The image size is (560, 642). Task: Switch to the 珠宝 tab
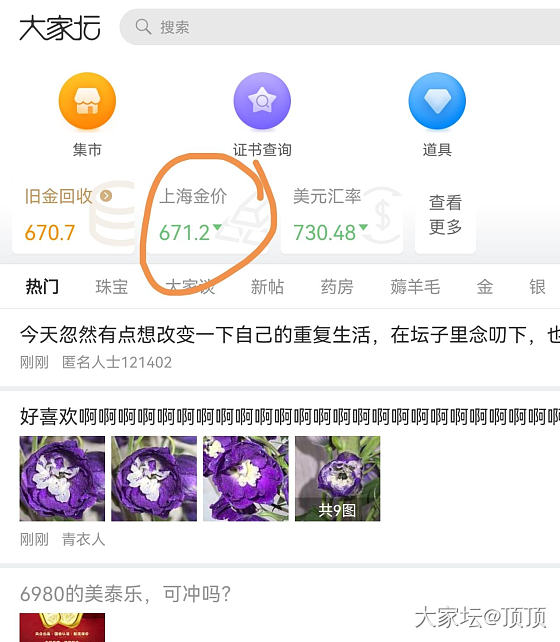click(x=112, y=287)
